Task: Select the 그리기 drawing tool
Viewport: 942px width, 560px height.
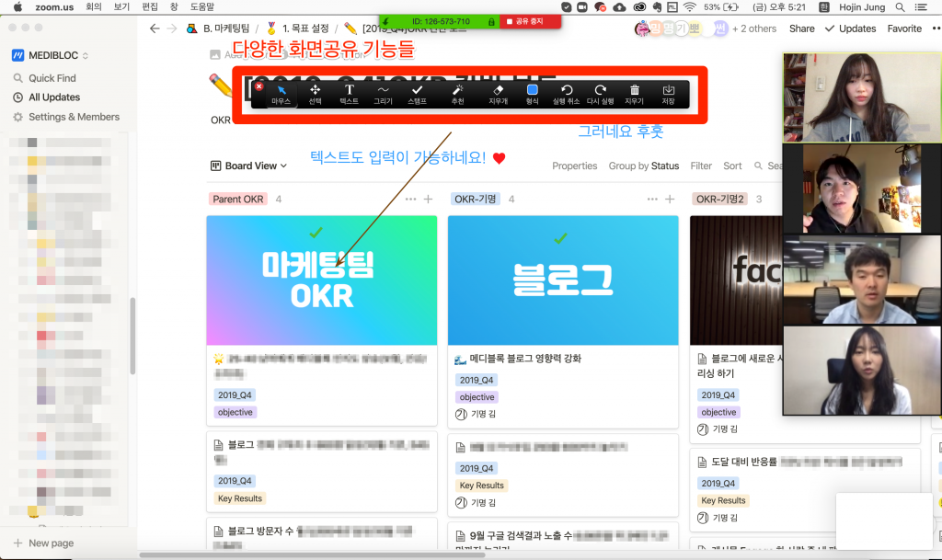Action: [381, 92]
